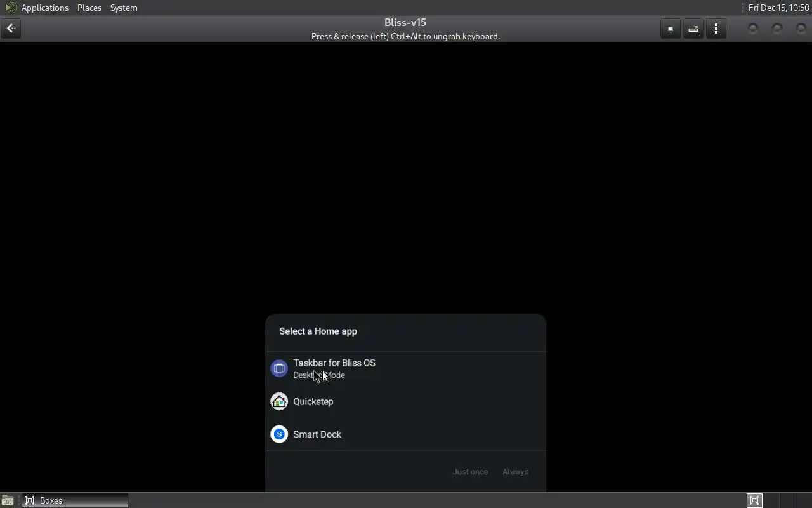Choose Just once option
This screenshot has width=812, height=508.
click(x=470, y=472)
